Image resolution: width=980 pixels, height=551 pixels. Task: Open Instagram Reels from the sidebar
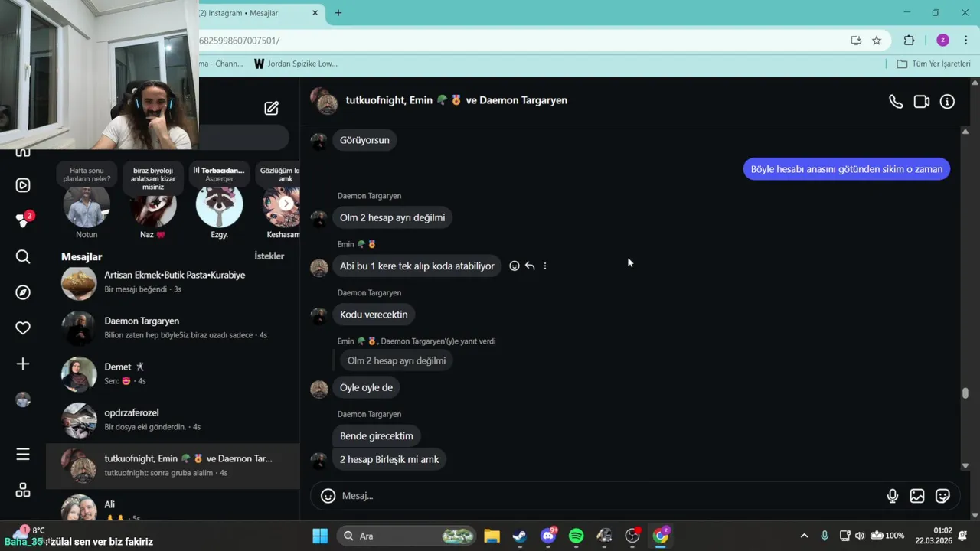[23, 185]
